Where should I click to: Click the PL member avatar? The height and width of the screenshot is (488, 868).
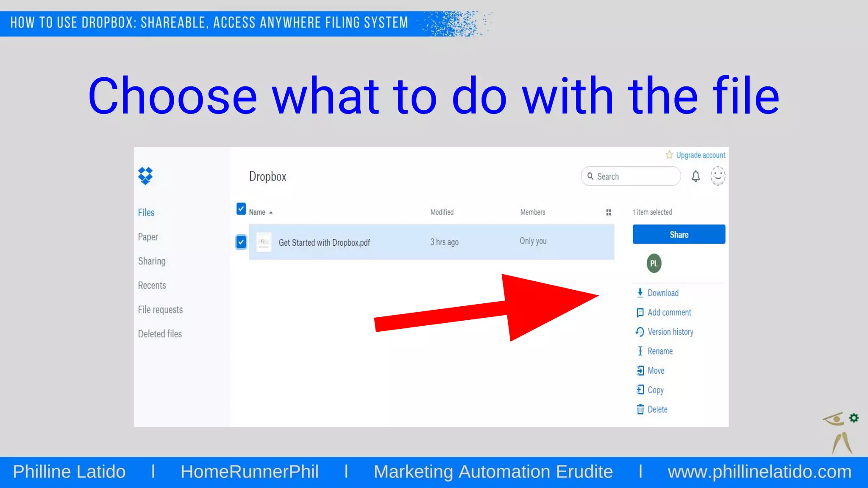coord(654,263)
